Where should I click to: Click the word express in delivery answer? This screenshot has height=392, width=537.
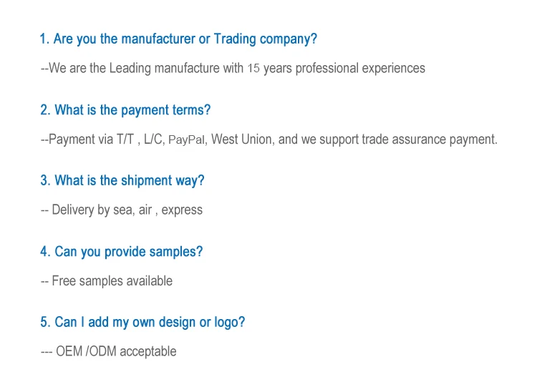pos(182,210)
